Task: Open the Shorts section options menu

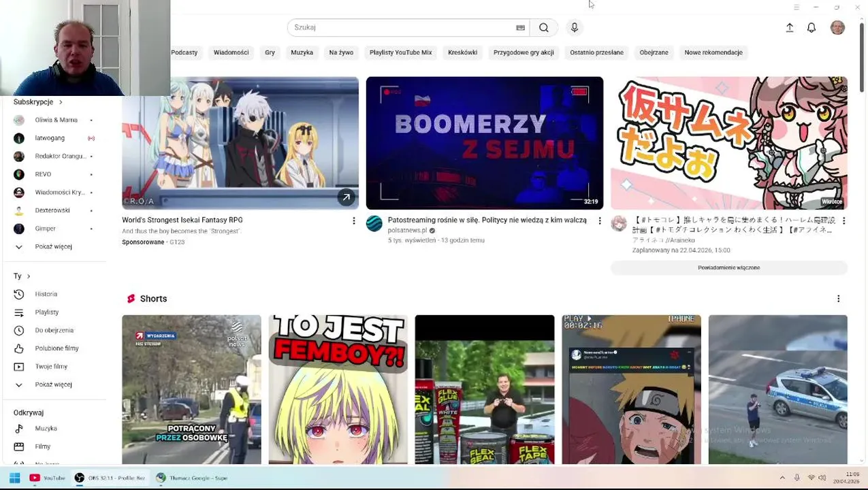Action: click(838, 299)
